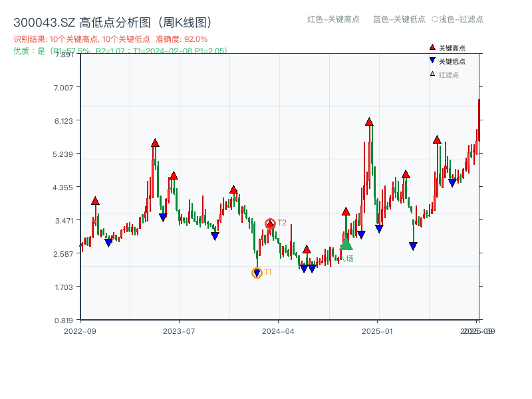Viewport: 532px width, 399px height.
Task: Click the highest red triangle above the 2025 peak
Action: pyautogui.click(x=370, y=122)
